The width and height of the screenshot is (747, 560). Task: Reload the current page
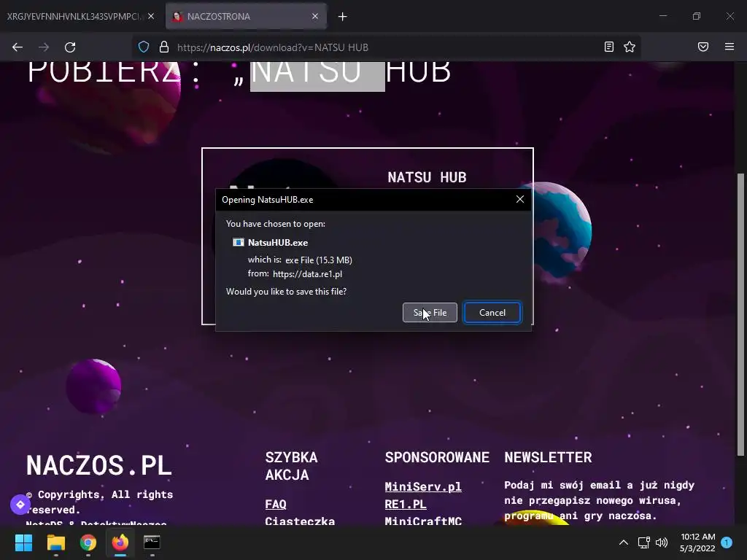(70, 47)
